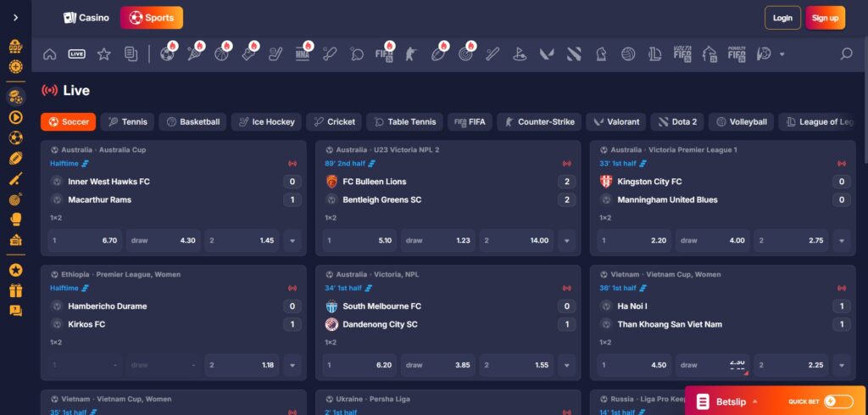868x415 pixels.
Task: Expand the left sidebar with chevron
Action: click(15, 17)
